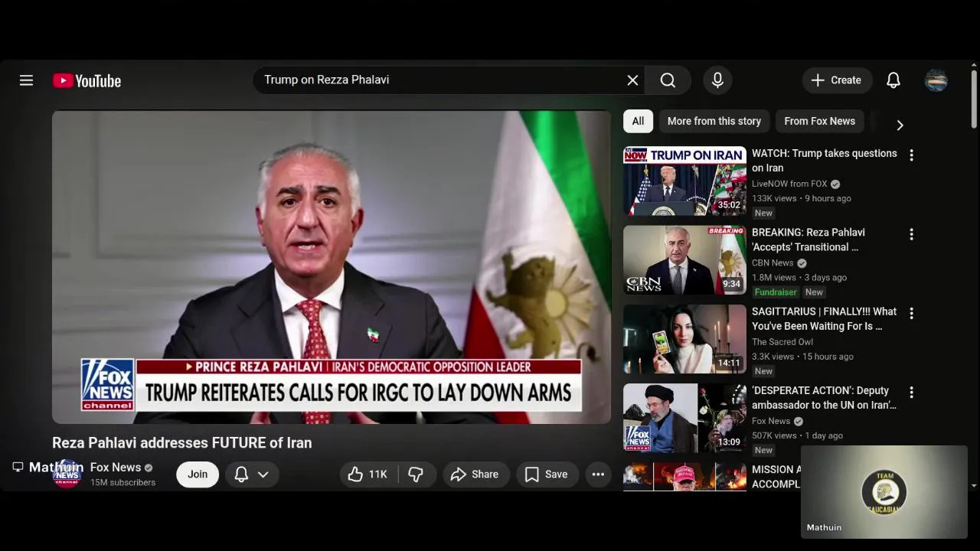
Task: Click the 'Fundraiser' badge on CBN video
Action: [x=776, y=292]
